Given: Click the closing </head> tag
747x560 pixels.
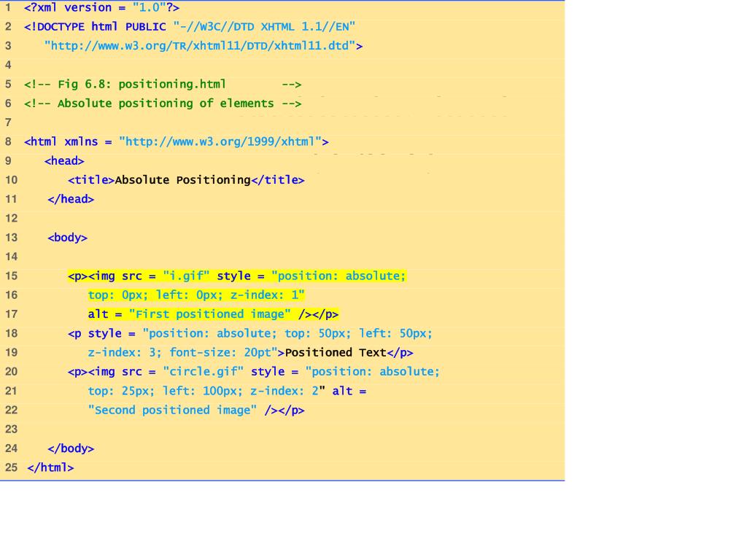Looking at the screenshot, I should pos(71,199).
